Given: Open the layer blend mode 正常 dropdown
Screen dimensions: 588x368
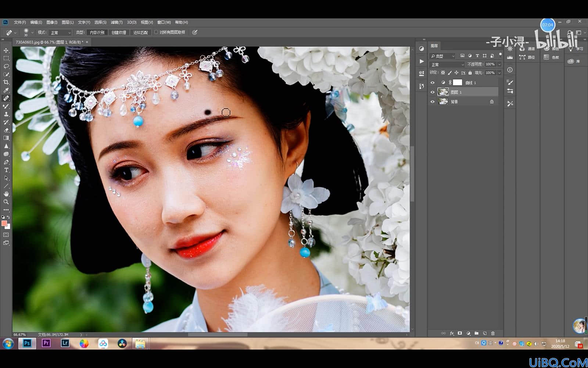Looking at the screenshot, I should tap(447, 64).
